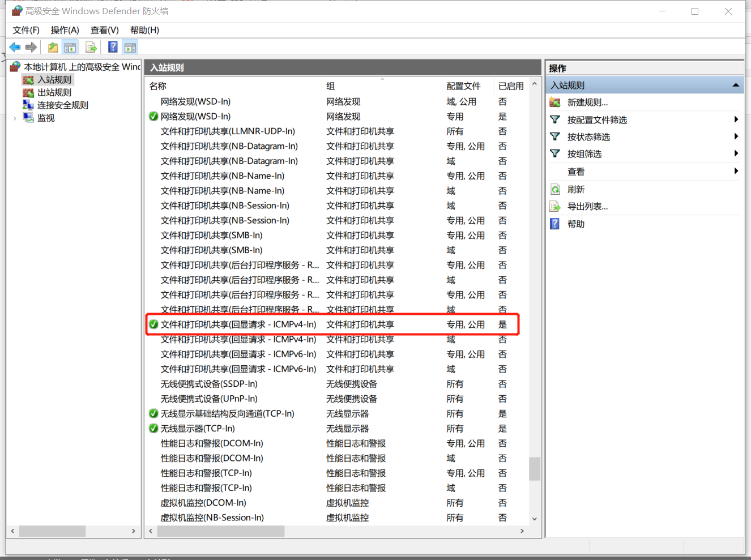
Task: Click the Up one level folder icon
Action: 53,48
